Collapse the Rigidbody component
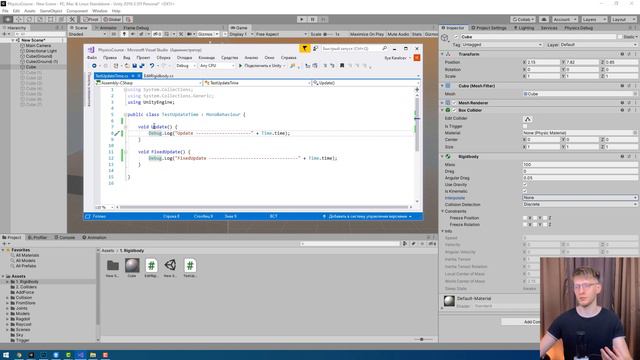640x360 pixels. (442, 157)
